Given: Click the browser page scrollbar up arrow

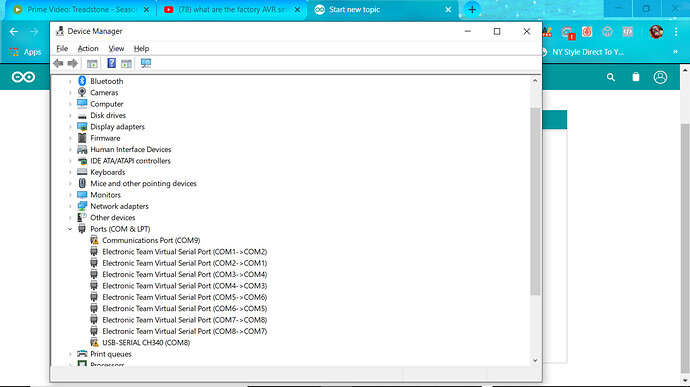Looking at the screenshot, I should click(x=685, y=70).
